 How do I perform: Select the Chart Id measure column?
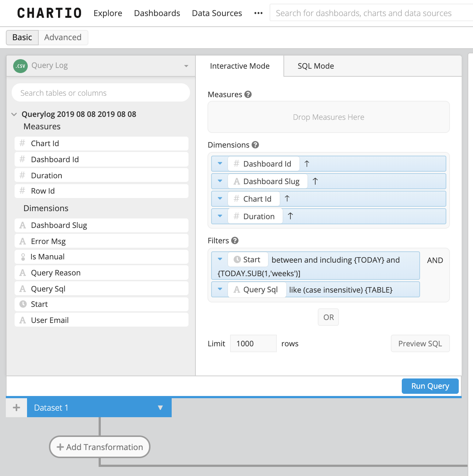tap(102, 143)
